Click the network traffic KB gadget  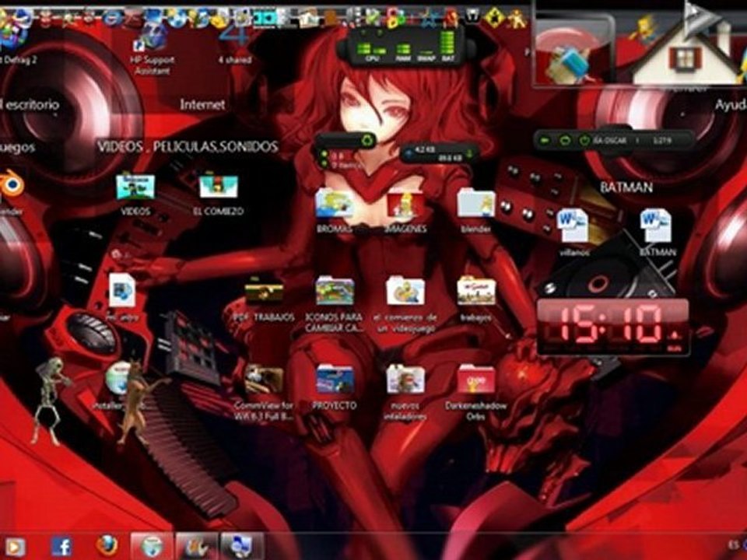[x=439, y=153]
